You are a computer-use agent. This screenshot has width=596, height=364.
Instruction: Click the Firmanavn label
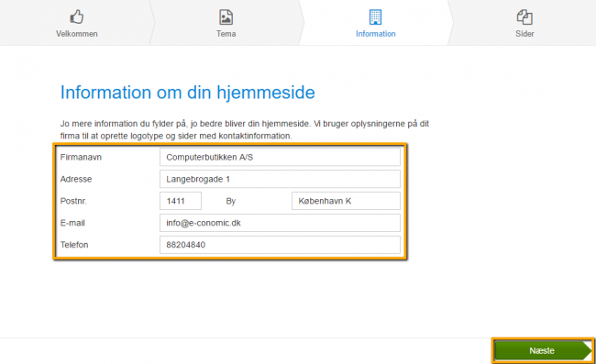(81, 158)
